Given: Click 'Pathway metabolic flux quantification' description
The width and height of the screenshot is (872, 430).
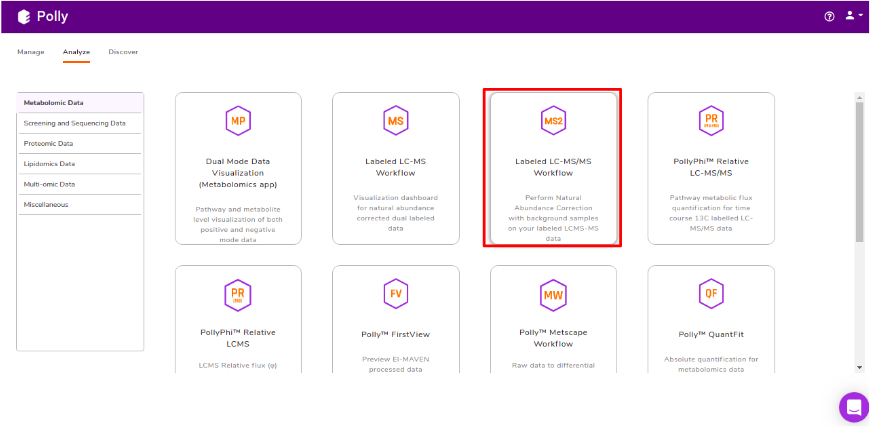Looking at the screenshot, I should 711,213.
